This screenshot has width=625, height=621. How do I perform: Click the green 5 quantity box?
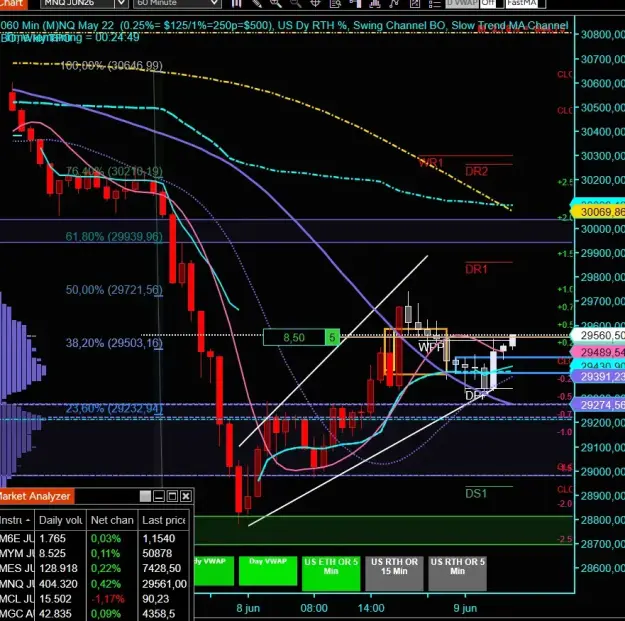point(332,338)
